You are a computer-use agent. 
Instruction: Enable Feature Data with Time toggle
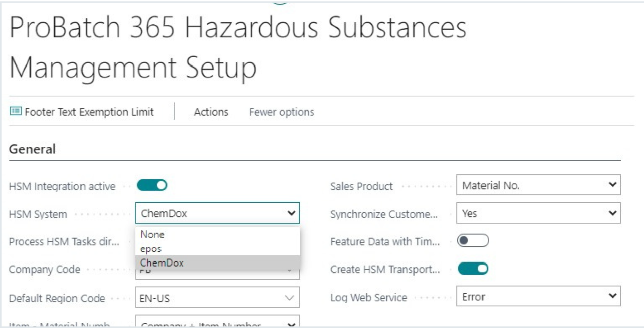point(472,241)
